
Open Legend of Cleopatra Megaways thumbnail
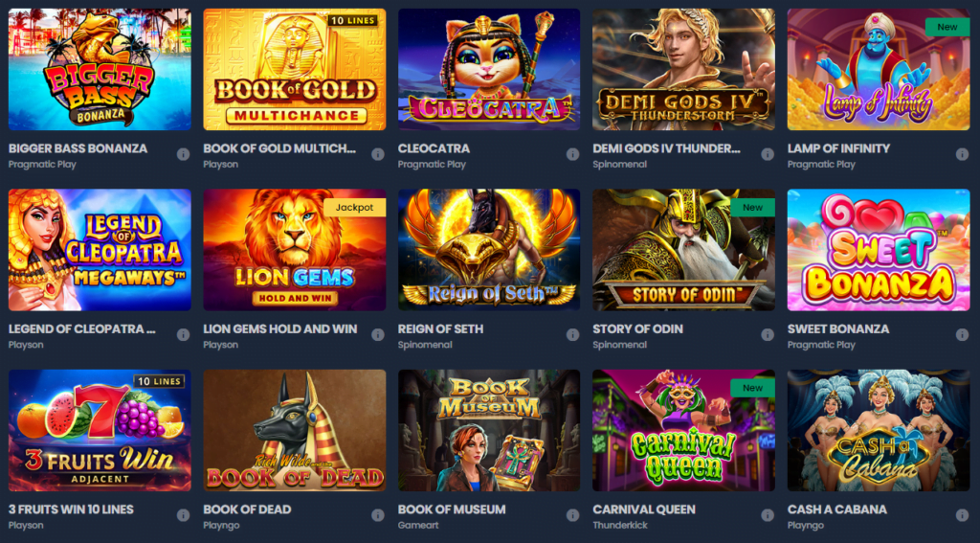tap(100, 250)
